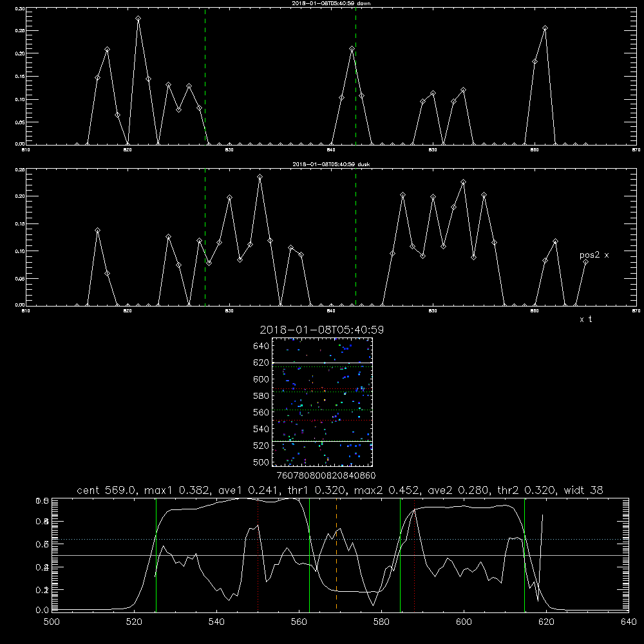Viewport: 644px width, 644px height.
Task: Click the tallest peak marker in the dawn plot
Action: click(x=138, y=19)
